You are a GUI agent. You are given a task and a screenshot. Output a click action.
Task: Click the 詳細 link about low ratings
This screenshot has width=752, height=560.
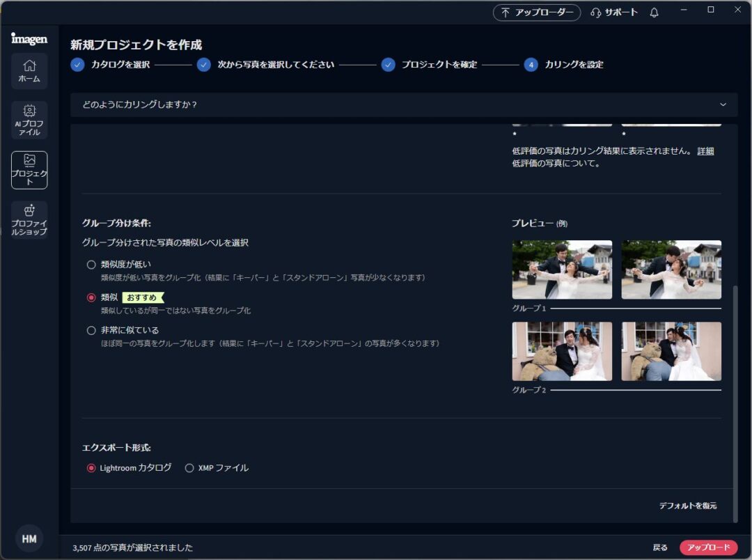pyautogui.click(x=705, y=151)
